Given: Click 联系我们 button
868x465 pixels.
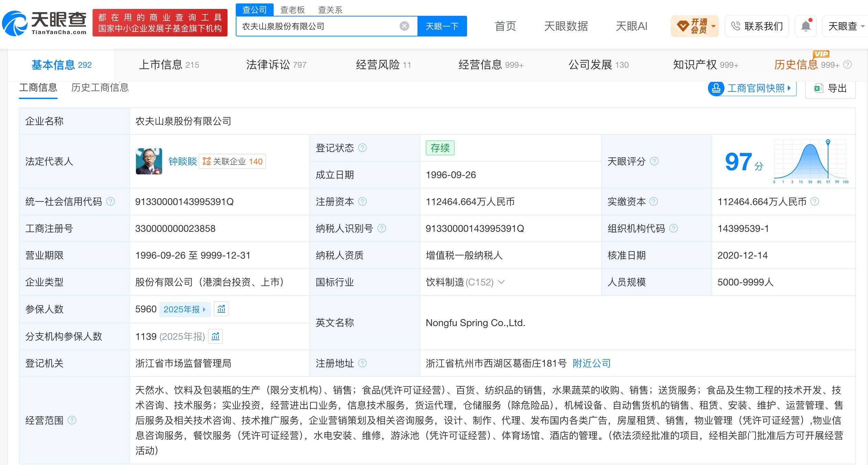Looking at the screenshot, I should (x=757, y=26).
